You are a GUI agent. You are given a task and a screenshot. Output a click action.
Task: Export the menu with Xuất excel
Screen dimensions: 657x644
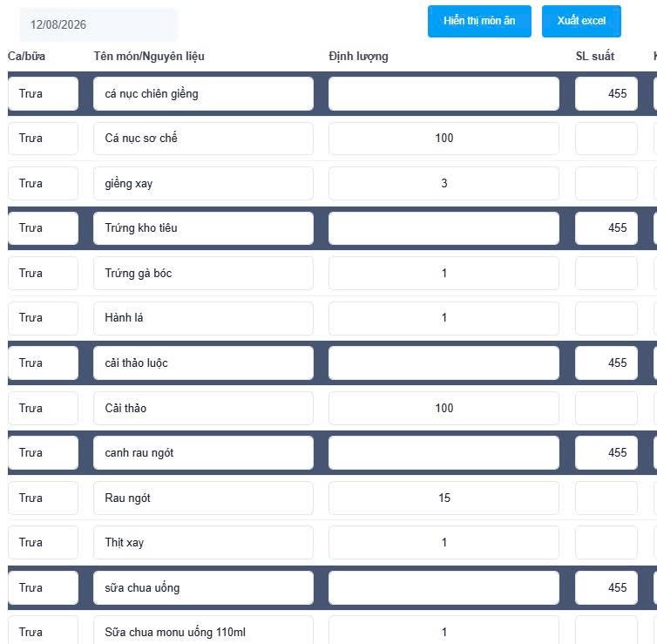click(x=581, y=21)
